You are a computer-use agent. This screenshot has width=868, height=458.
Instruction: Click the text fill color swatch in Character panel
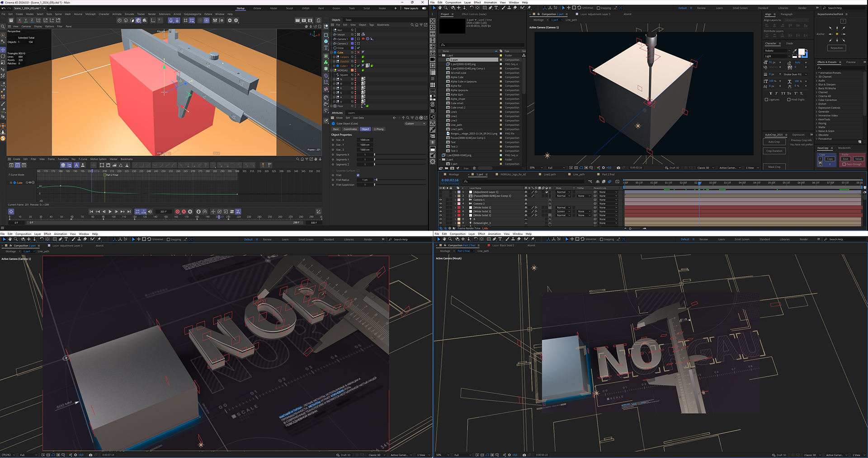click(x=801, y=52)
